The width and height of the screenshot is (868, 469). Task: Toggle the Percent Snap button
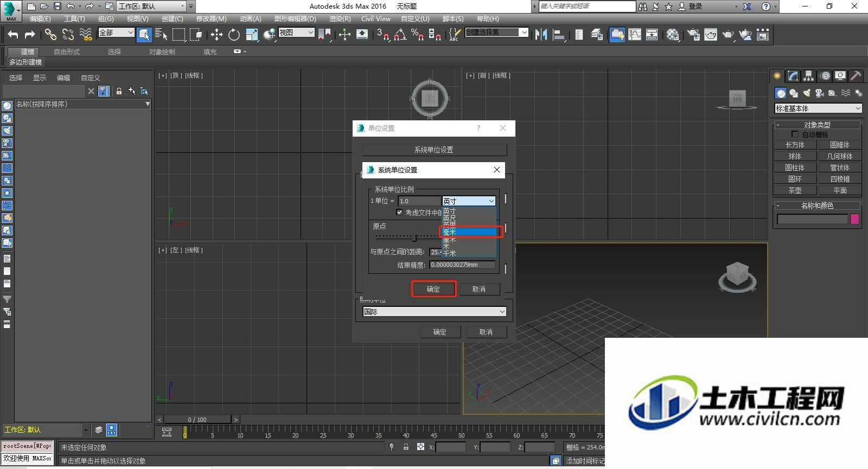pos(417,35)
